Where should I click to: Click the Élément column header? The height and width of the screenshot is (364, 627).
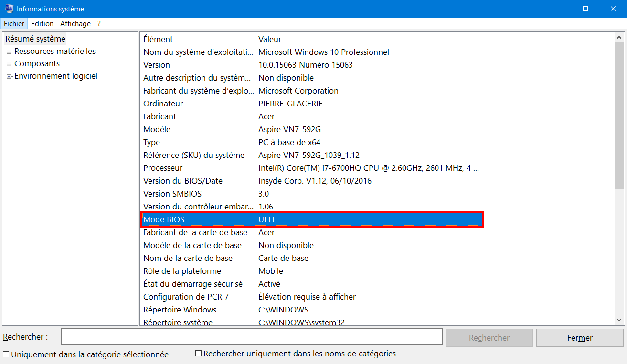click(x=198, y=39)
